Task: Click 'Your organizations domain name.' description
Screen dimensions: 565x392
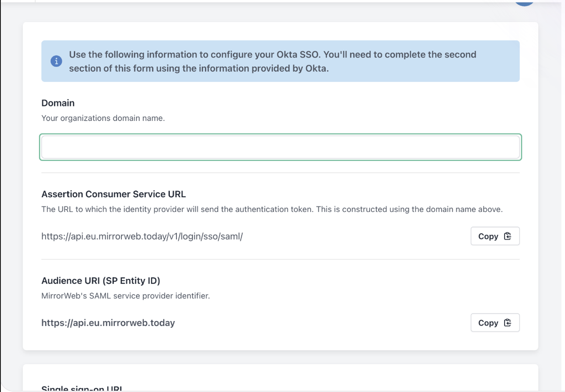Action: (103, 118)
